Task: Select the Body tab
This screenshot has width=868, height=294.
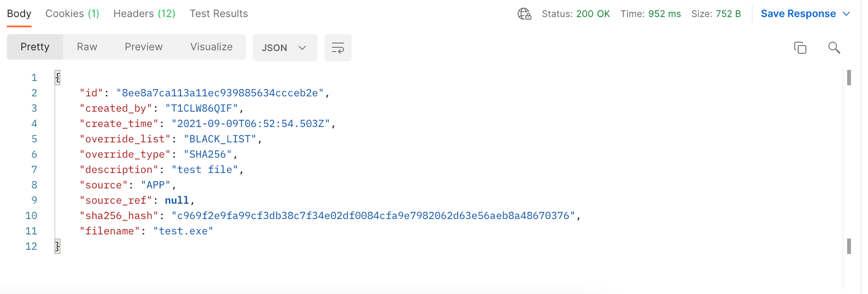Action: coord(19,14)
